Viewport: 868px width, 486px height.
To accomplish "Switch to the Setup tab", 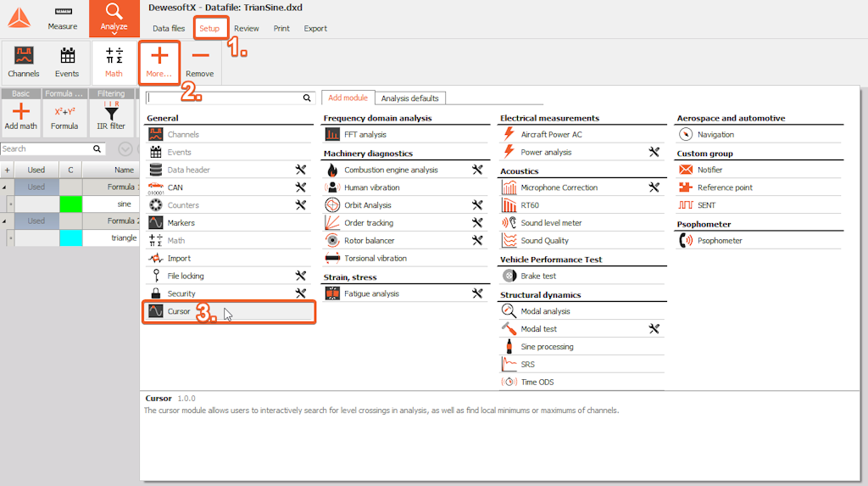I will [x=210, y=28].
